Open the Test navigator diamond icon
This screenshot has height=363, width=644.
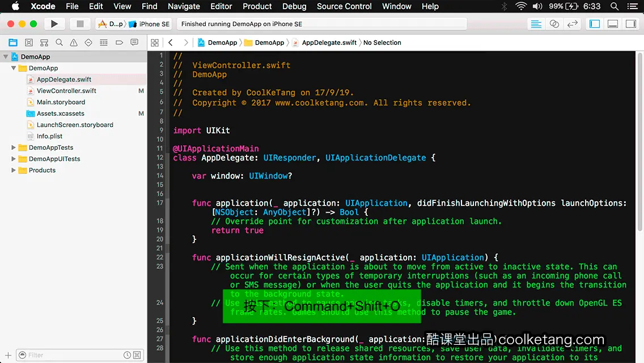tap(88, 43)
